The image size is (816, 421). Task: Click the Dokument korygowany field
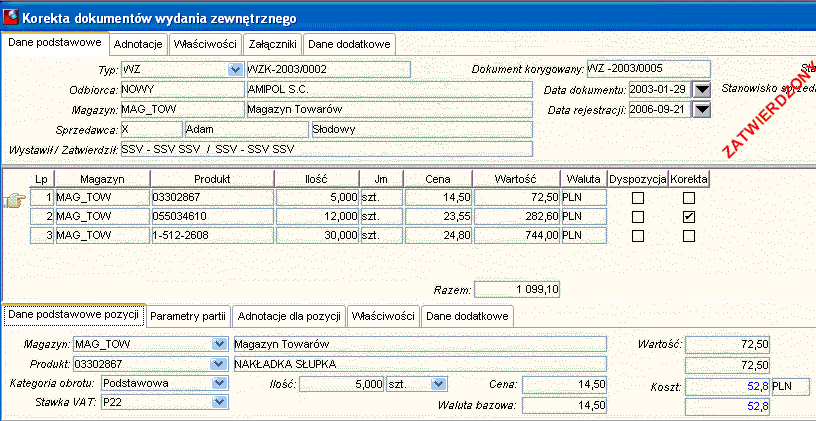(648, 69)
